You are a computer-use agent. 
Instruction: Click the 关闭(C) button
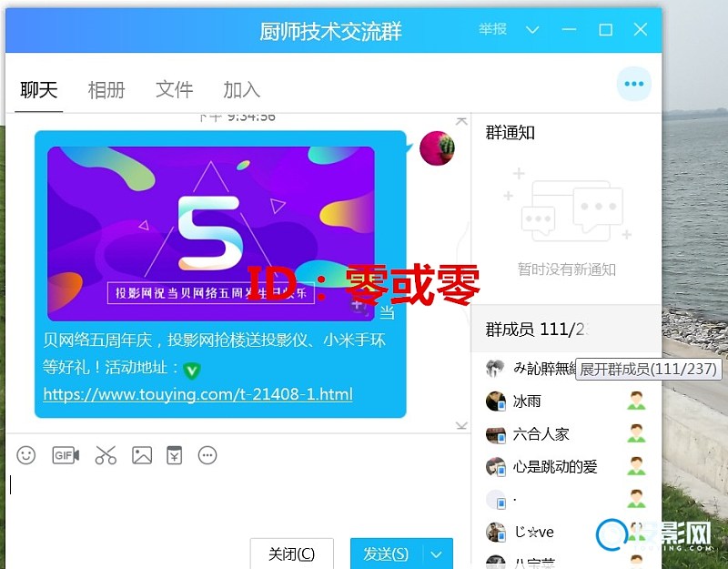click(x=291, y=554)
